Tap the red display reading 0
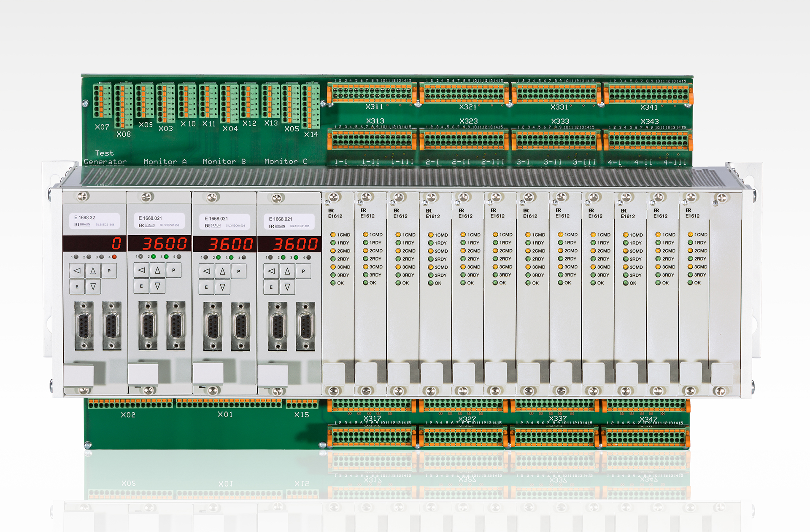The height and width of the screenshot is (532, 810). click(x=94, y=243)
